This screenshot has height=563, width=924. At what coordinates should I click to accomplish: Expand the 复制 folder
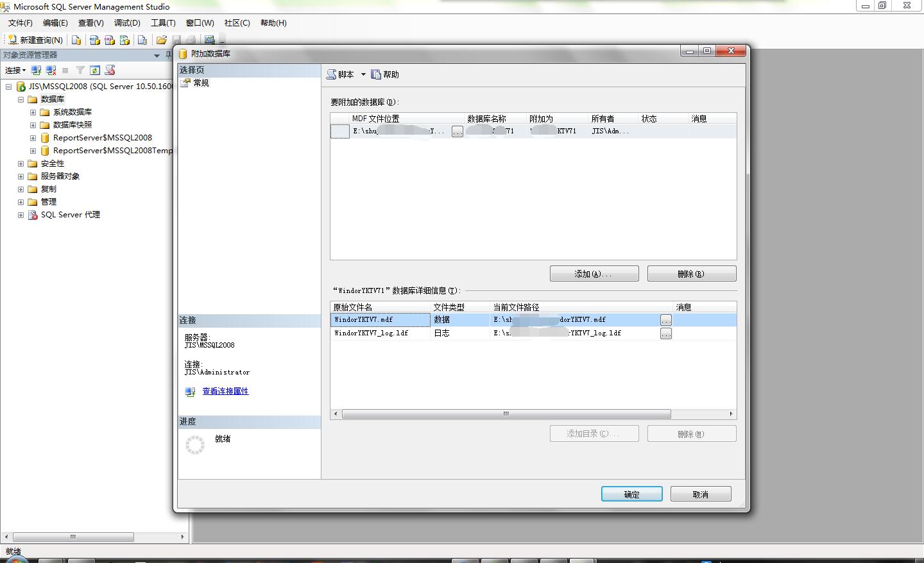click(21, 189)
